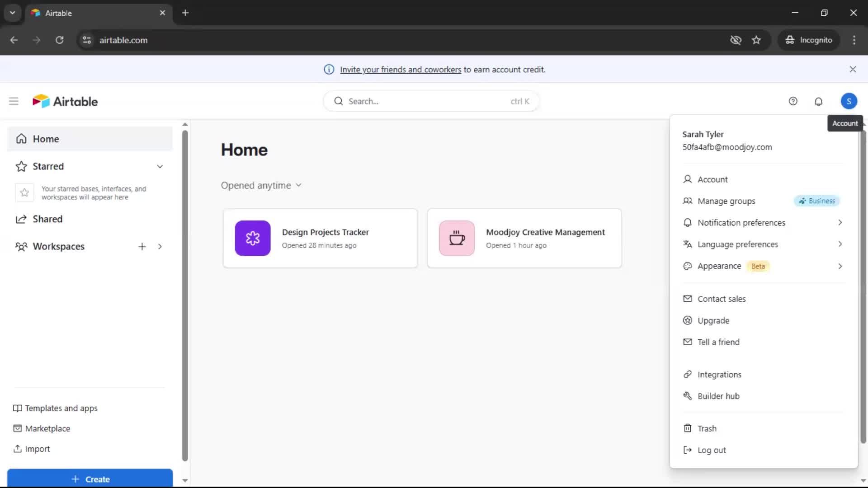Go back in browser

[x=14, y=40]
